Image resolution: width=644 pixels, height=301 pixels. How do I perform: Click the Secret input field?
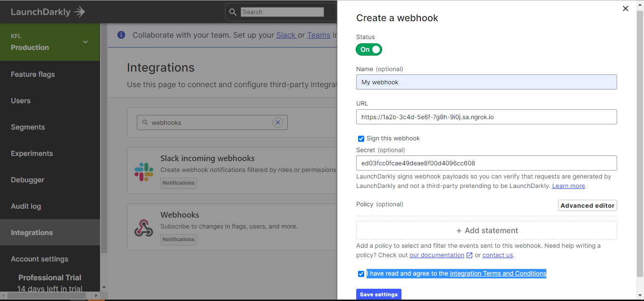click(486, 163)
